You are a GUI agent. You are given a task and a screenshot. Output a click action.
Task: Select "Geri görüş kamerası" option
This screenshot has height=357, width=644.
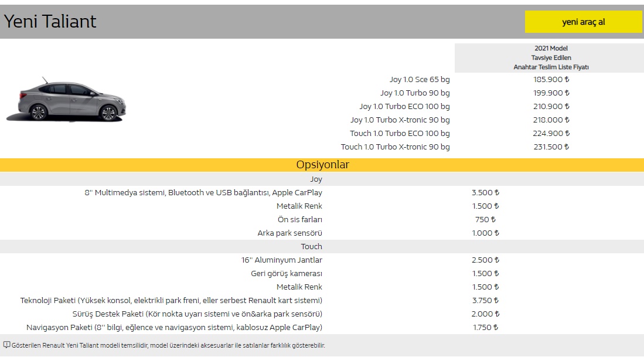287,274
